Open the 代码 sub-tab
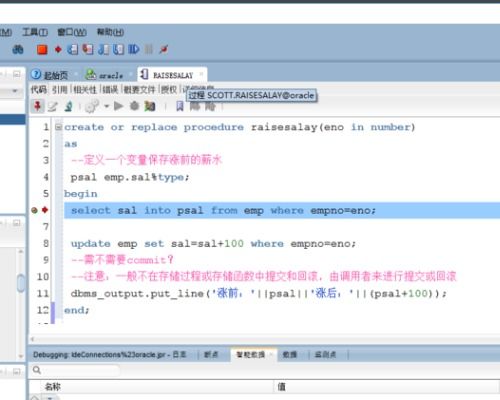The width and height of the screenshot is (500, 400). [38, 89]
